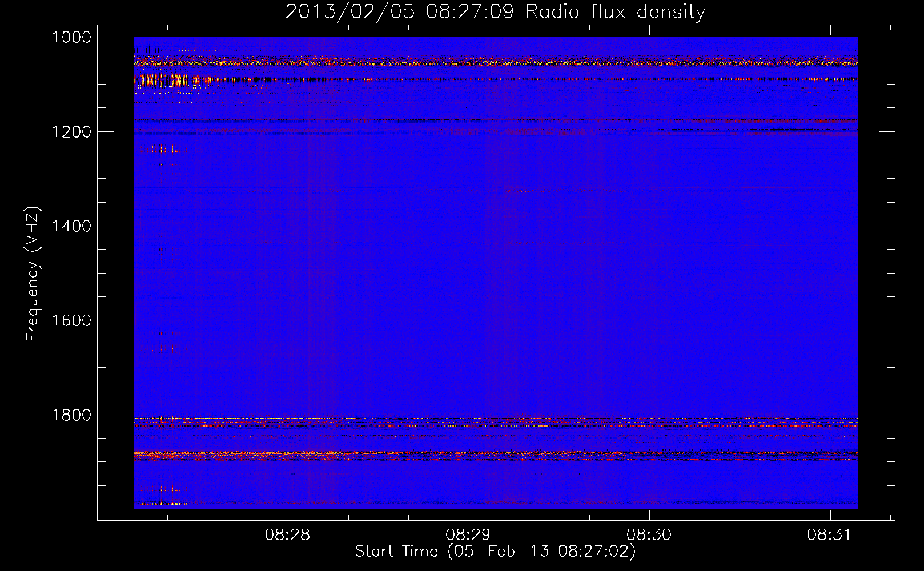Click the 1400 frequency tick label
The width and height of the screenshot is (924, 571).
pyautogui.click(x=71, y=226)
